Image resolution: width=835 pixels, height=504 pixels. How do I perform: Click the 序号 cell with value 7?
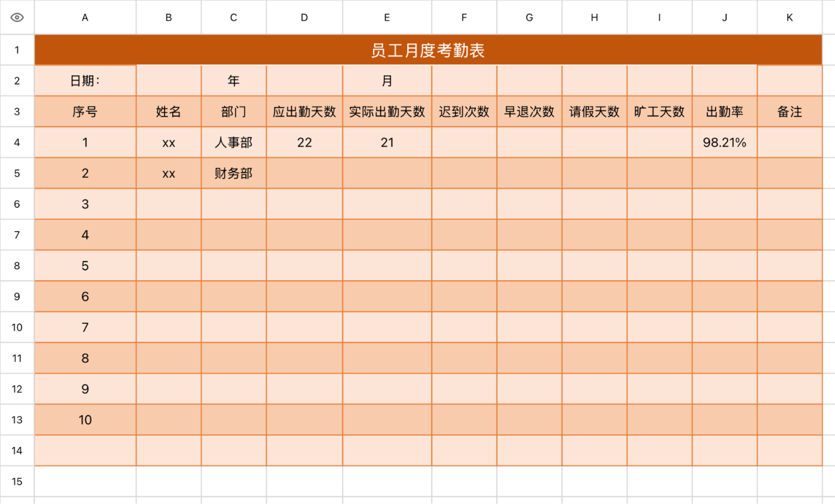pos(85,327)
